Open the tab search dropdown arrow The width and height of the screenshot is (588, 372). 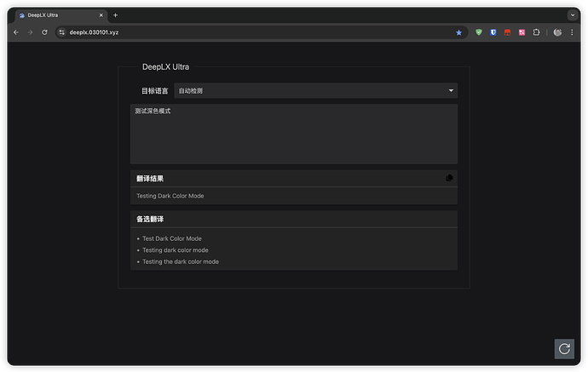(573, 15)
